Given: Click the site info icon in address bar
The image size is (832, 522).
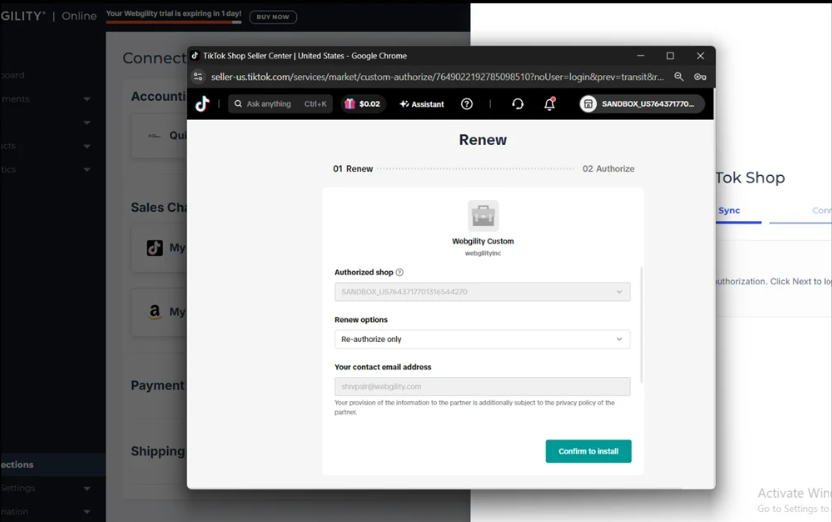Looking at the screenshot, I should coord(198,76).
